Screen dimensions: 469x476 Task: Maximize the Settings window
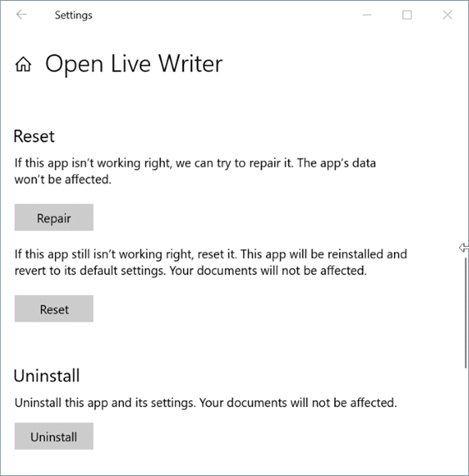[x=407, y=14]
